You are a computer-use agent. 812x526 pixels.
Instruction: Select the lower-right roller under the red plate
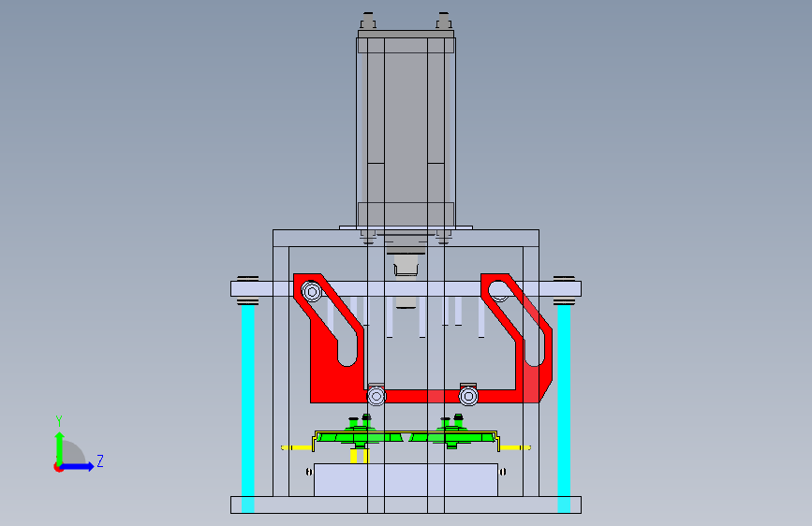[468, 397]
